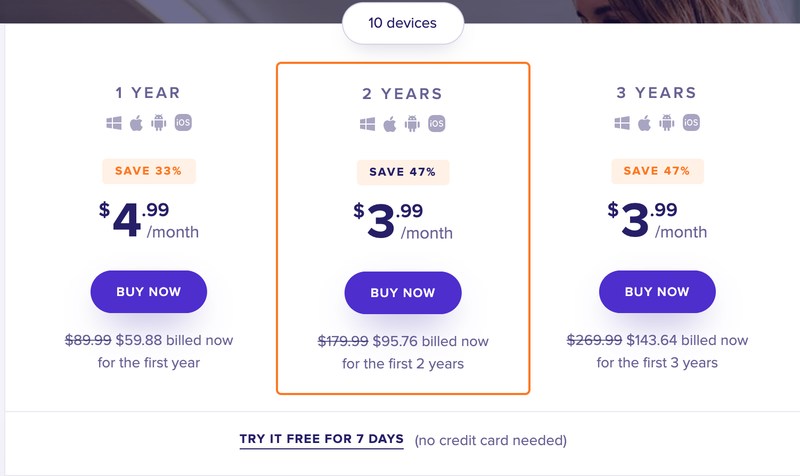The height and width of the screenshot is (476, 800).
Task: Click Windows icon under 2 Years plan
Action: pyautogui.click(x=367, y=124)
